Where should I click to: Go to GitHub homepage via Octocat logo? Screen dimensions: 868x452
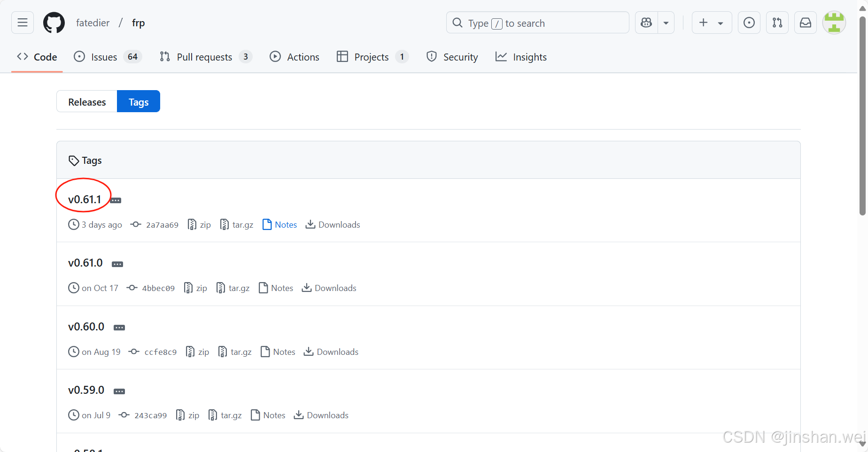(54, 23)
